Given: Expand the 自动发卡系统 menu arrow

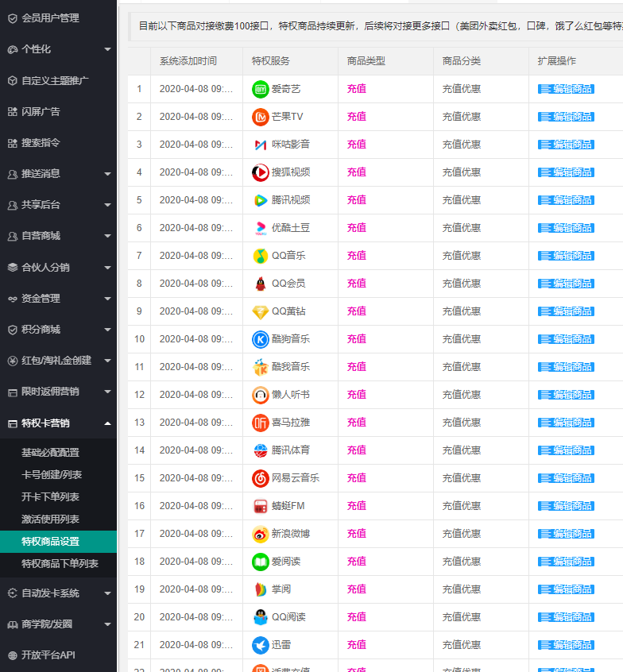Looking at the screenshot, I should 107,593.
